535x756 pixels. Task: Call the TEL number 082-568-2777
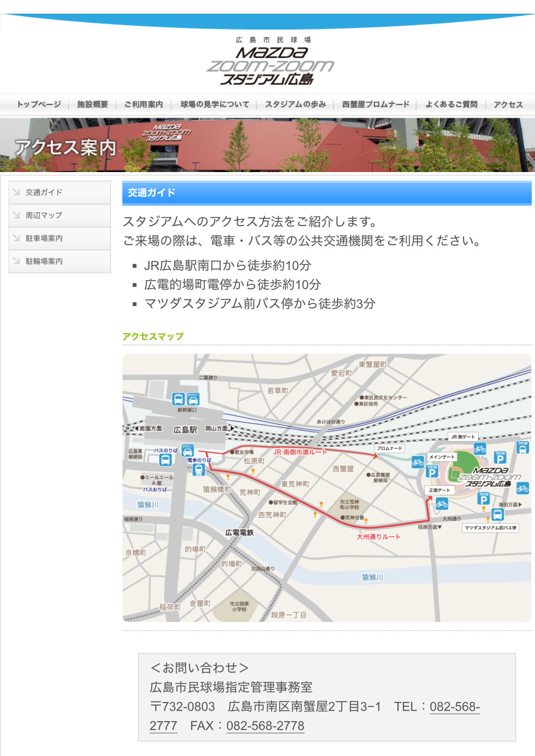tap(455, 707)
